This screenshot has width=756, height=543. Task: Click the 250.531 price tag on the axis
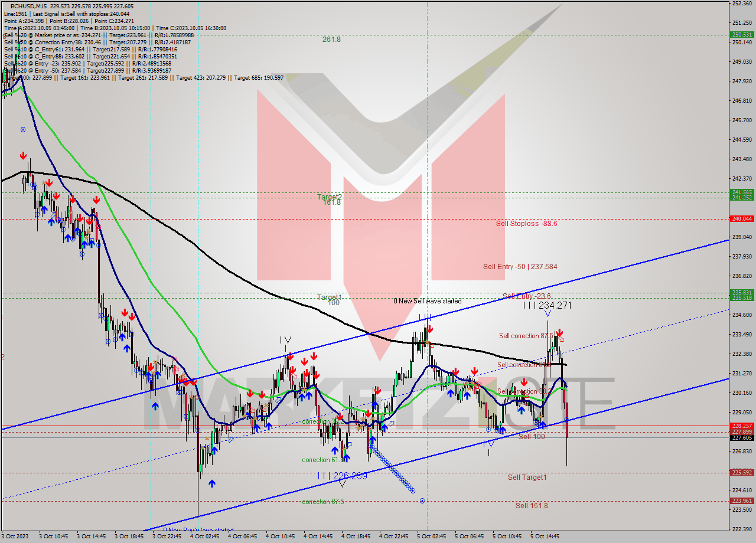tap(742, 35)
